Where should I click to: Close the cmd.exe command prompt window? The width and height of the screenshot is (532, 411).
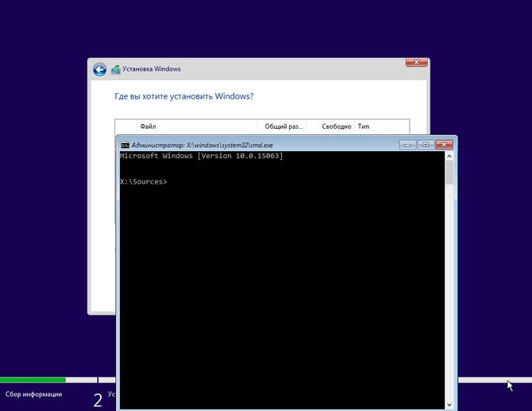click(x=444, y=145)
